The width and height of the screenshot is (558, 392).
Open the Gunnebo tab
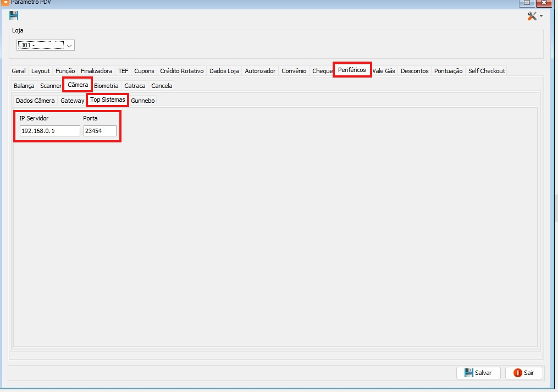click(143, 101)
